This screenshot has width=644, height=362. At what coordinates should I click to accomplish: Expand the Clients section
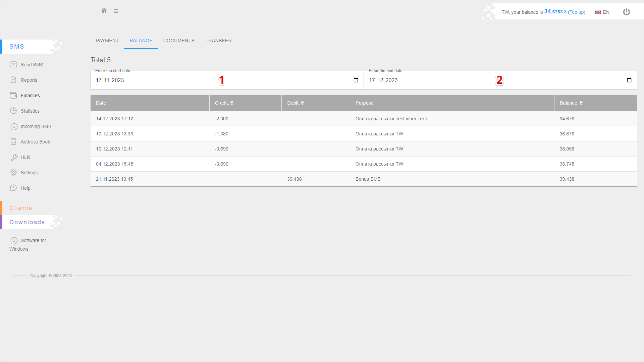click(21, 208)
